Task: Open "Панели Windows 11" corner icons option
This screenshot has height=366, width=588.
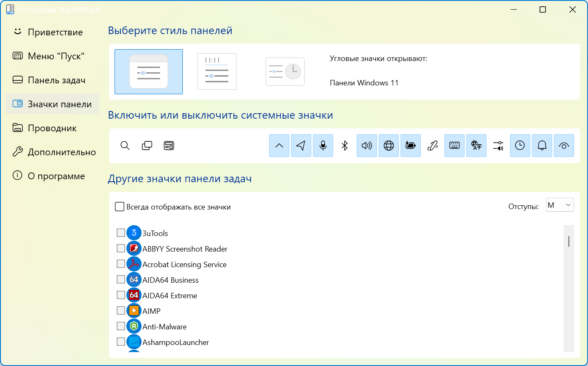Action: [364, 83]
